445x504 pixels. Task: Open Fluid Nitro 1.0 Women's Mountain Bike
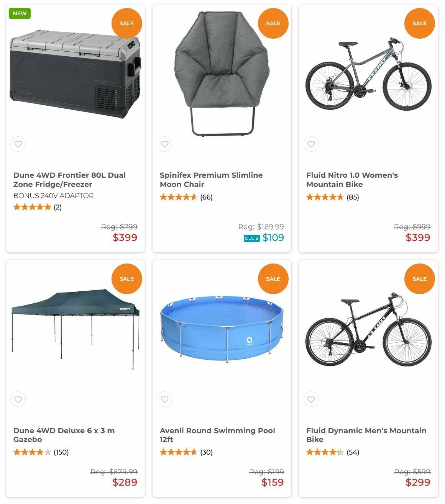pyautogui.click(x=352, y=180)
